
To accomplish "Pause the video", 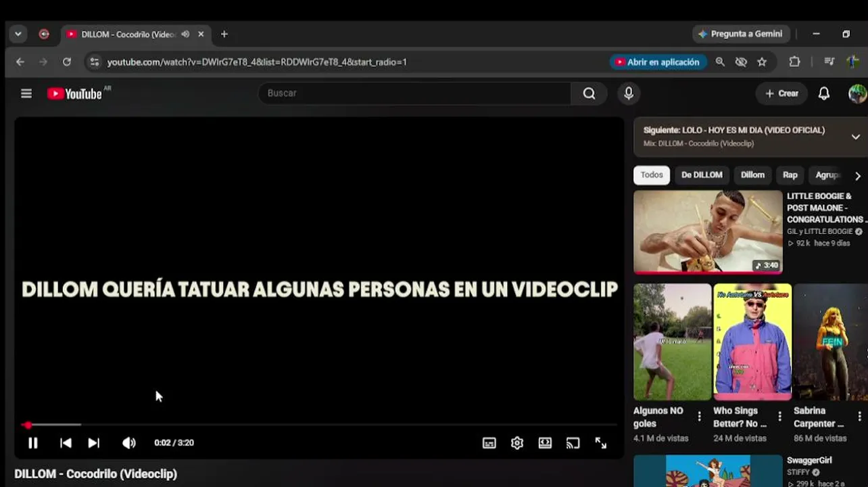I will (x=32, y=443).
